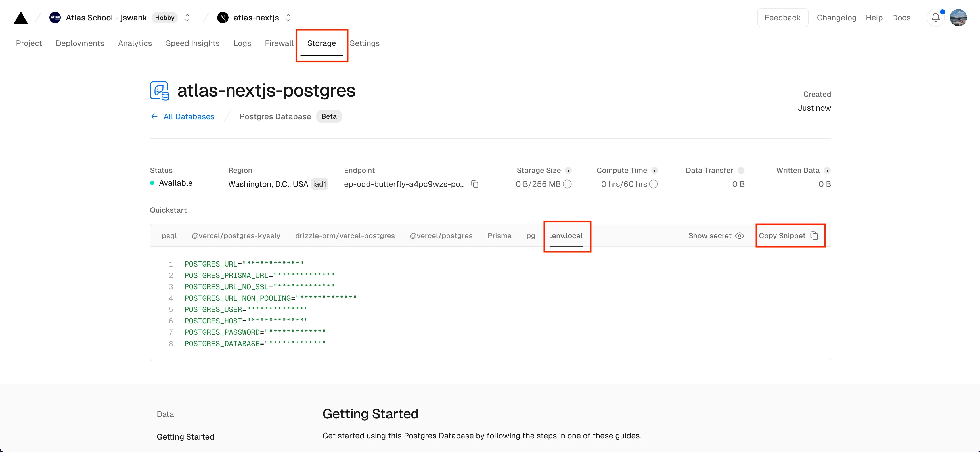Copy the endpoint with the copy icon
This screenshot has width=980, height=452.
[474, 184]
